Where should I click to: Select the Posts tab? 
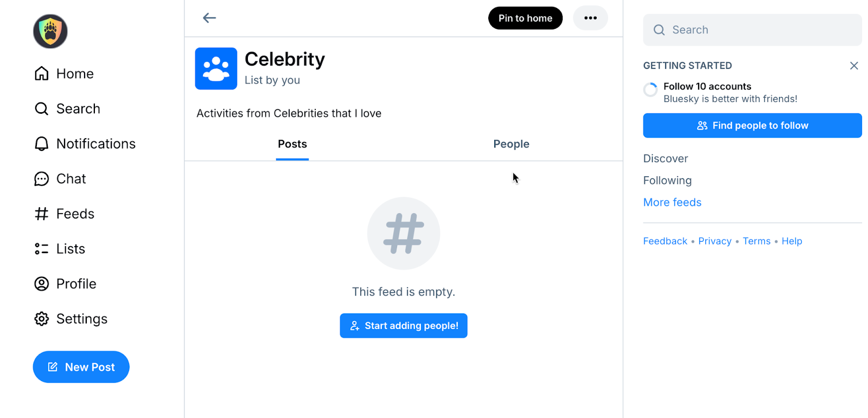coord(292,144)
